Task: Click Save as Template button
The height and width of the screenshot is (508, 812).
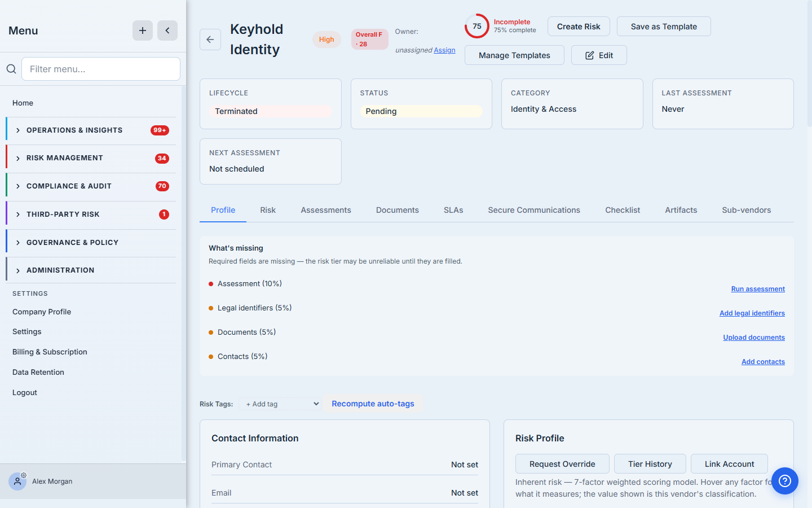Action: [x=664, y=27]
